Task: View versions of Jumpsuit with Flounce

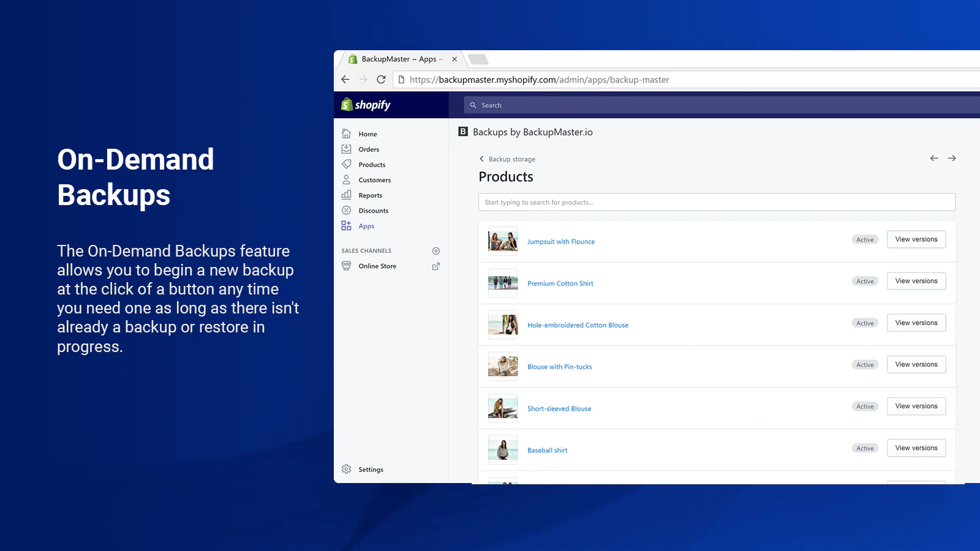Action: point(916,239)
